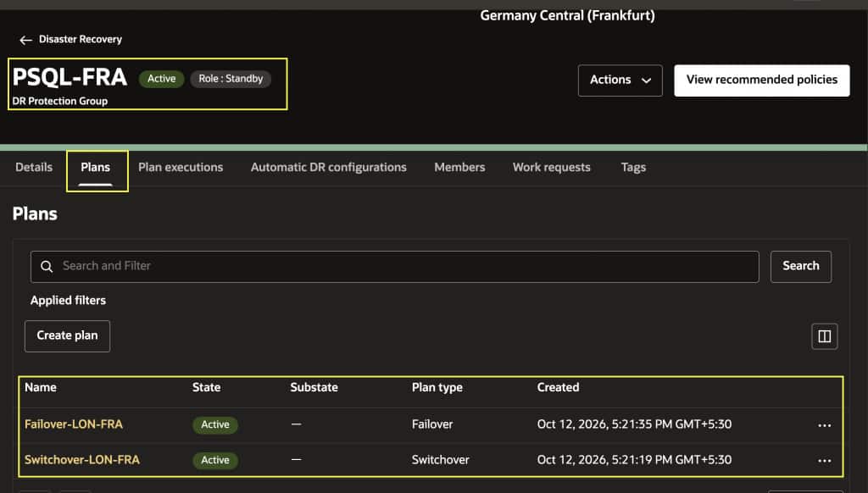This screenshot has width=868, height=493.
Task: Click the Switchover plan type cell
Action: 441,460
